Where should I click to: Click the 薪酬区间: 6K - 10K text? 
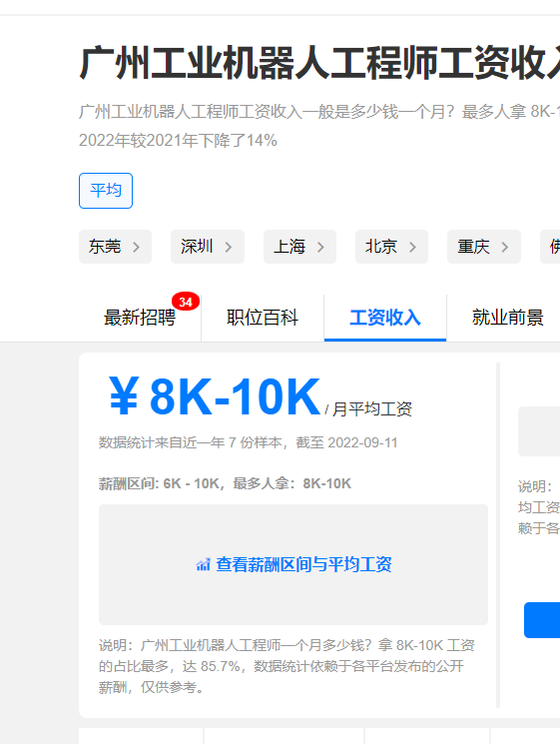[x=159, y=483]
